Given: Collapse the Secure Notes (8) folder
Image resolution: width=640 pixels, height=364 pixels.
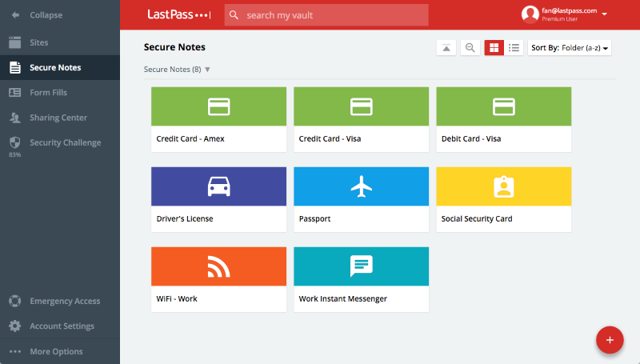Looking at the screenshot, I should pos(207,70).
